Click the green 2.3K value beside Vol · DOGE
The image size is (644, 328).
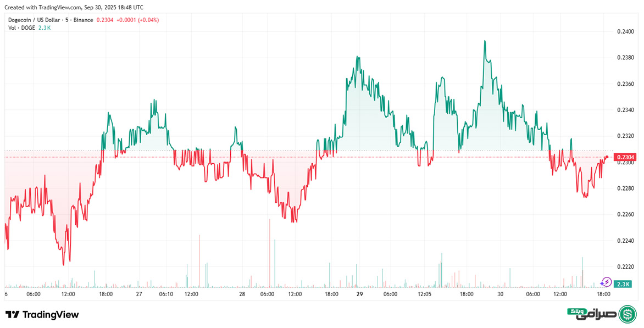44,27
